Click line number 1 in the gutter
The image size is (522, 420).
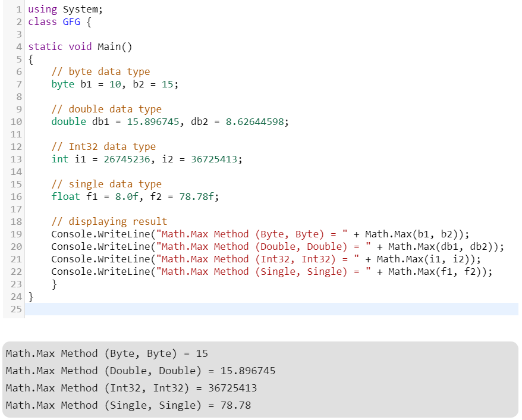coord(20,10)
